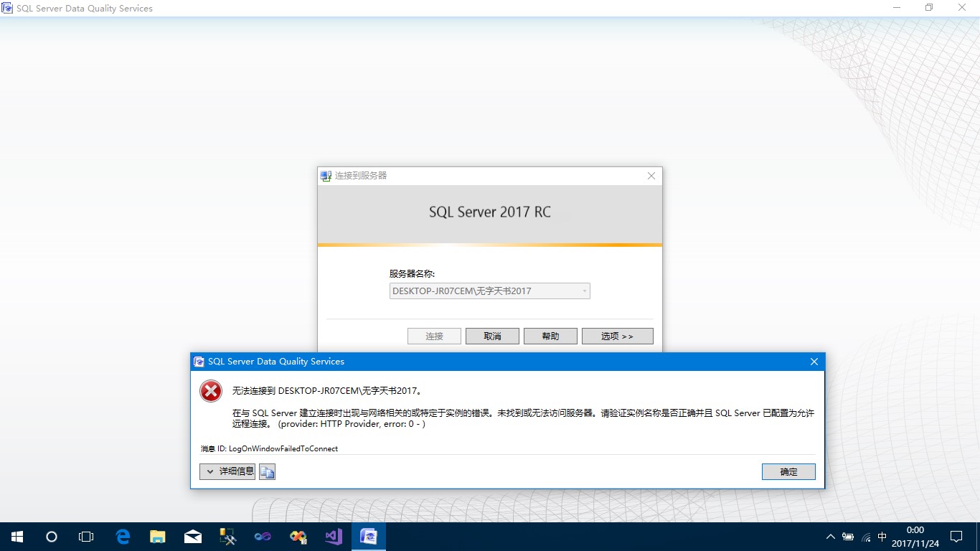Screen dimensions: 980x551
Task: Click the battery power tray icon
Action: tap(848, 537)
